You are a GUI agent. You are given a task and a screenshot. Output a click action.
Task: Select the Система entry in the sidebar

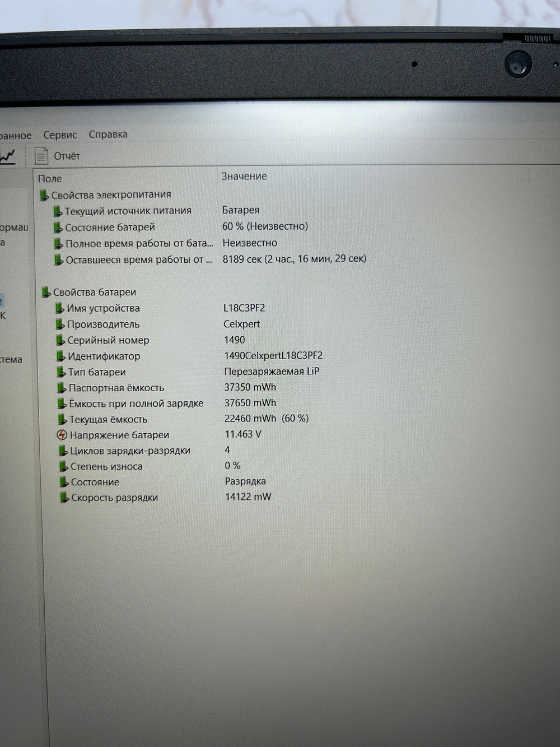pyautogui.click(x=12, y=360)
